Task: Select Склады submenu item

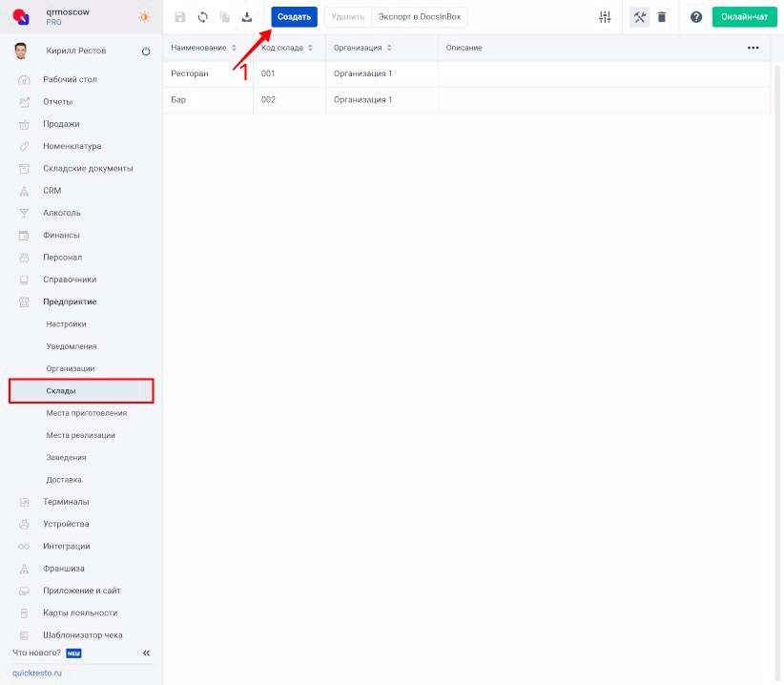Action: tap(81, 391)
